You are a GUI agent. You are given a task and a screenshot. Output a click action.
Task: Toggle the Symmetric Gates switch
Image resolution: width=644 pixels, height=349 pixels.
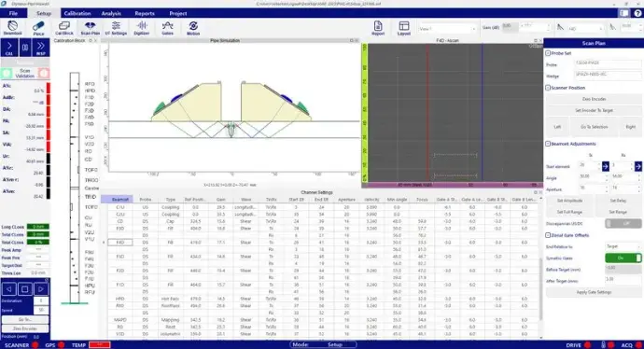(623, 258)
